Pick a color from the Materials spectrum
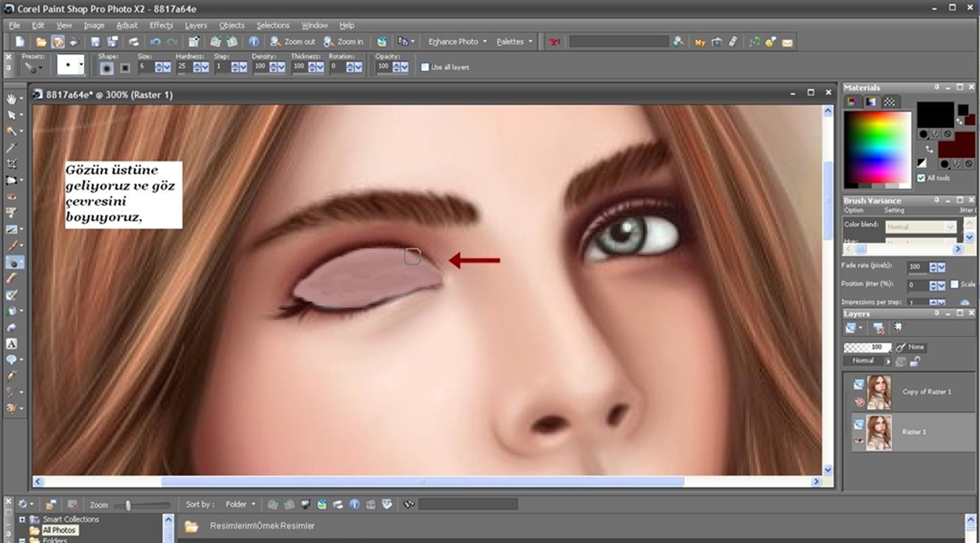Screen dimensions: 980x543 (x=877, y=146)
